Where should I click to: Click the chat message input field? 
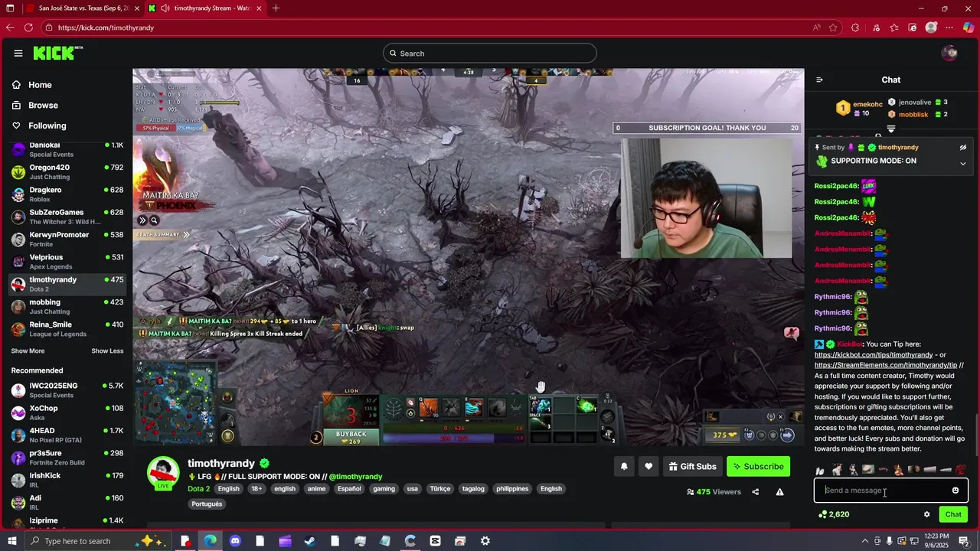pyautogui.click(x=884, y=491)
